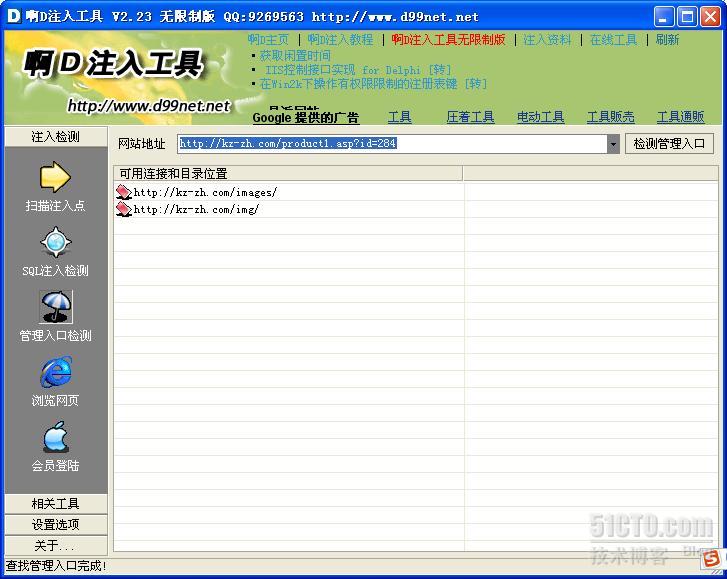This screenshot has width=727, height=579.
Task: Minimize the 啊D注入工具 window
Action: click(664, 17)
